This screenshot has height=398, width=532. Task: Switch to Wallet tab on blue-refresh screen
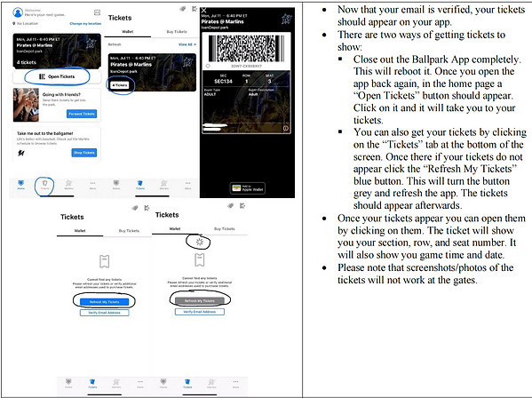tap(80, 231)
